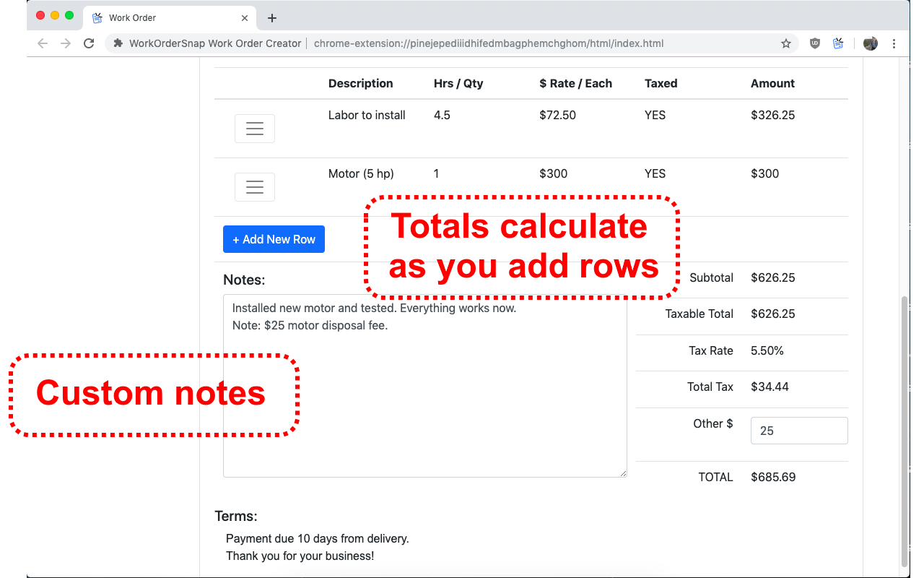Select the Work Order browser tab
The image size is (924, 578).
point(144,17)
